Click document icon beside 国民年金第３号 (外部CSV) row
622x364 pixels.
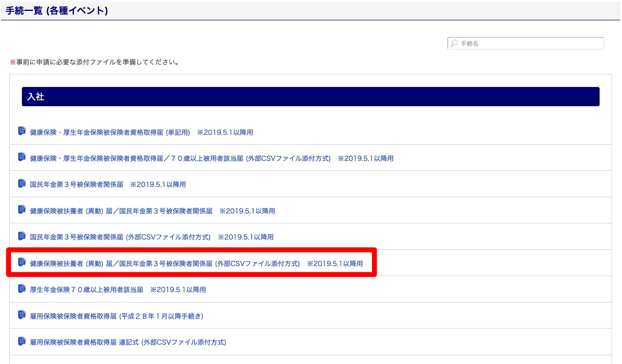tap(22, 236)
